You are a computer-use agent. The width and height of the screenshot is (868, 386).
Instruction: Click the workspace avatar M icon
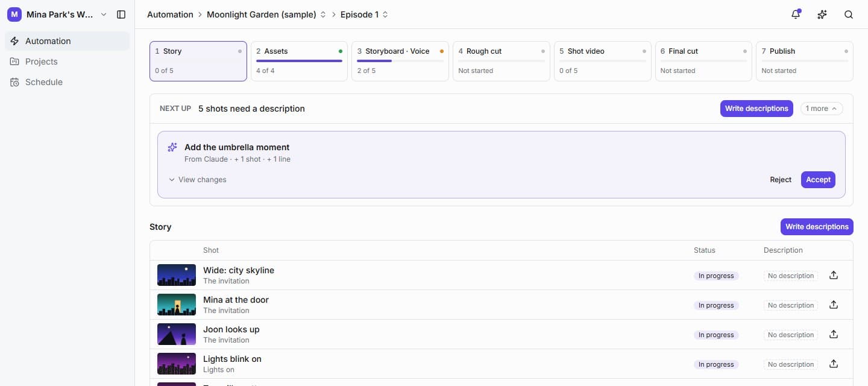click(14, 14)
